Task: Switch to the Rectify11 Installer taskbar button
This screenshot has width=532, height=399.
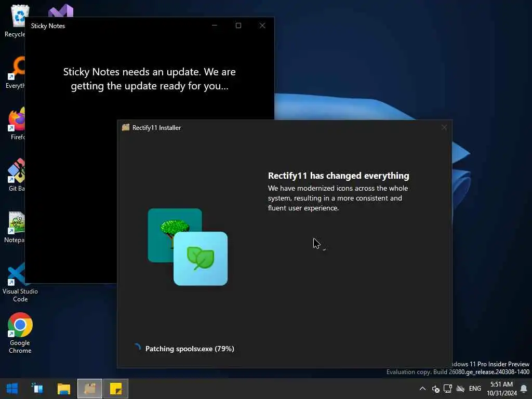Action: [x=89, y=389]
